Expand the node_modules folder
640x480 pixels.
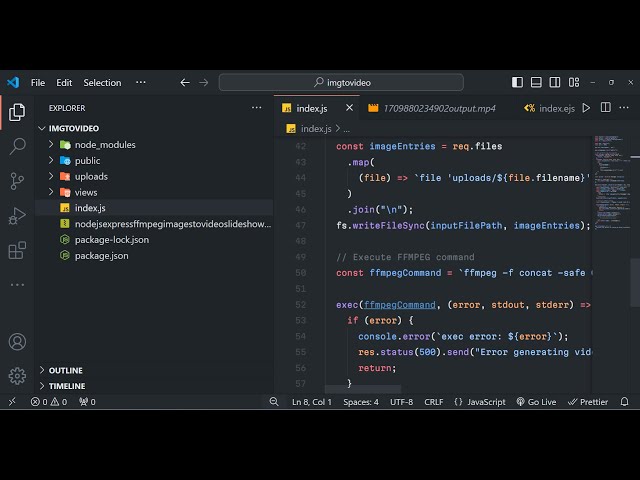(104, 145)
